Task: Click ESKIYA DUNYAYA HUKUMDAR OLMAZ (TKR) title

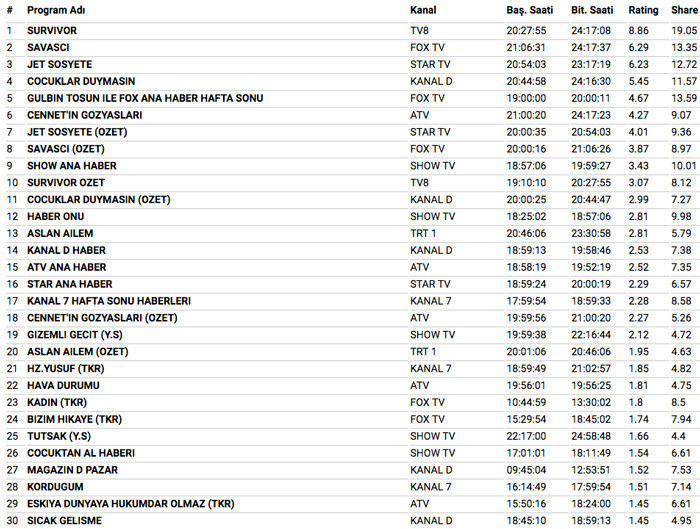Action: pyautogui.click(x=124, y=503)
